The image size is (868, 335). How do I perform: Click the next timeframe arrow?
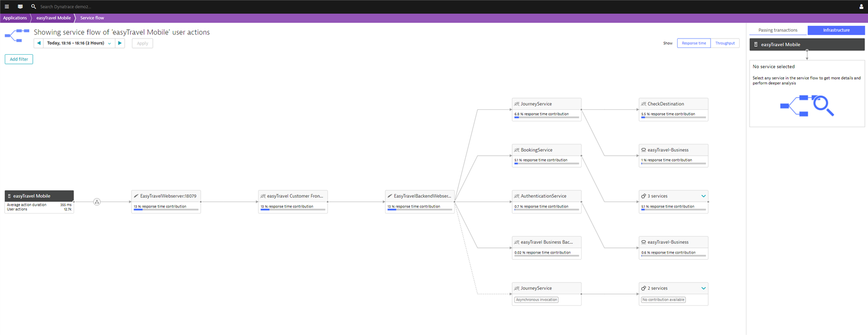point(120,43)
